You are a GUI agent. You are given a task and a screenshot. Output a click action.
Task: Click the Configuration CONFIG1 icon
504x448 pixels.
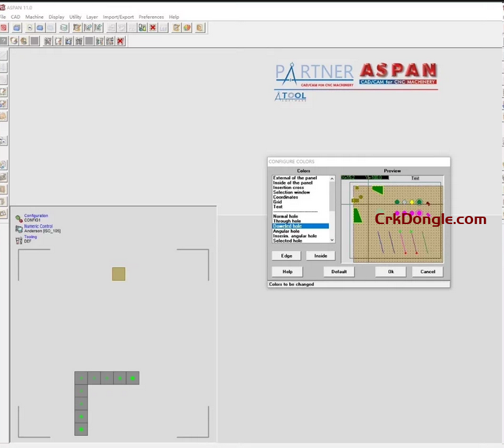click(x=19, y=219)
